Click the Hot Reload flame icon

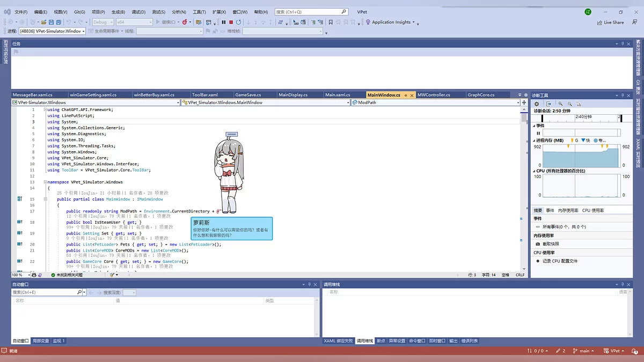[x=185, y=22]
